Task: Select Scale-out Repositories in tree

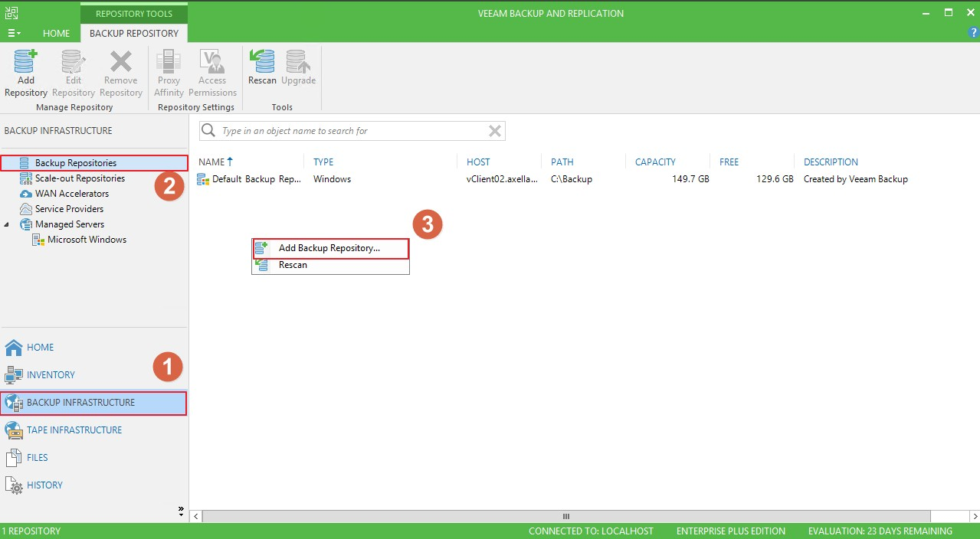Action: pos(80,178)
